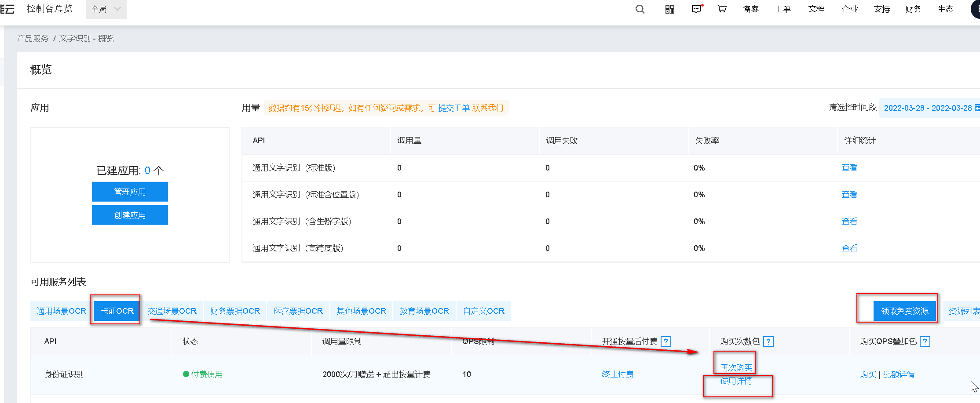Viewport: 980px width, 403px height.
Task: Open the 备案 menu
Action: (x=751, y=9)
